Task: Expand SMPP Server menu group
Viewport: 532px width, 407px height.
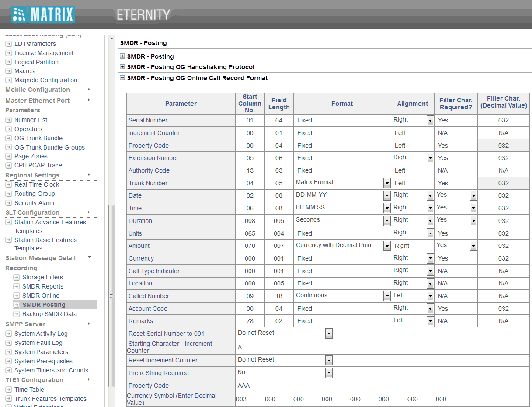Action: (89, 324)
